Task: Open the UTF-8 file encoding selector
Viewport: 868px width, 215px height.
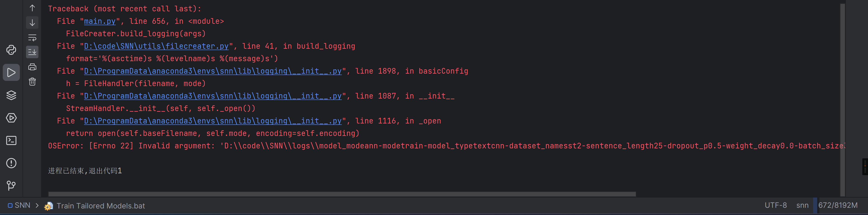Action: pos(775,205)
